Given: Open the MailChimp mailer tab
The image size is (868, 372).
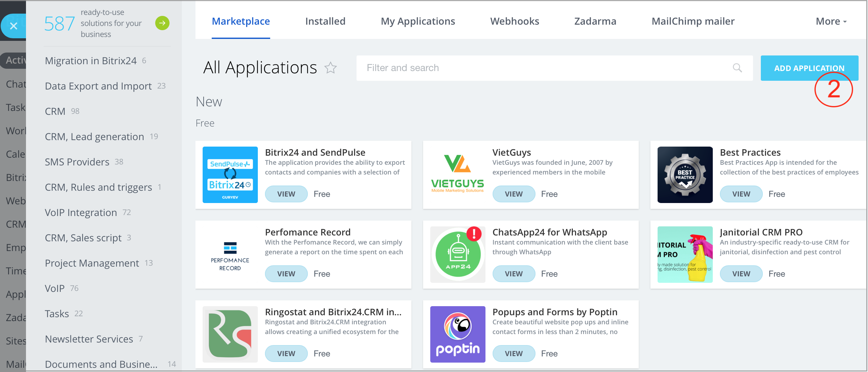Looking at the screenshot, I should [693, 21].
